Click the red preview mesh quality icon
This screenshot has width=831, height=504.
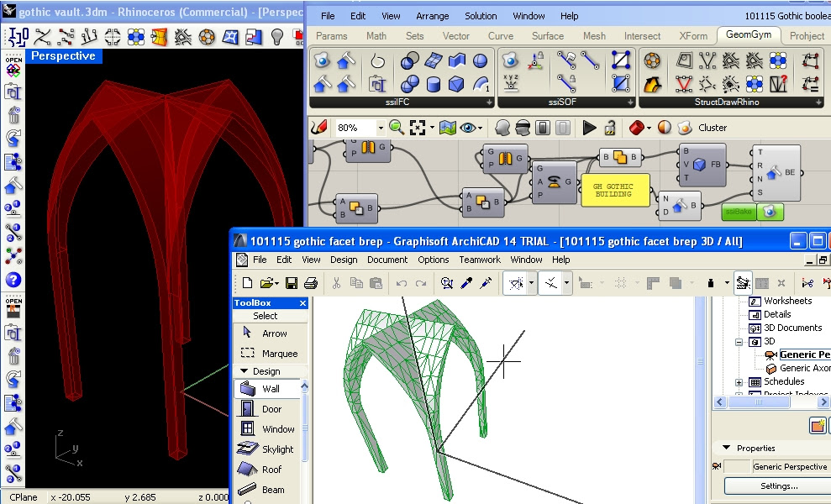point(637,127)
